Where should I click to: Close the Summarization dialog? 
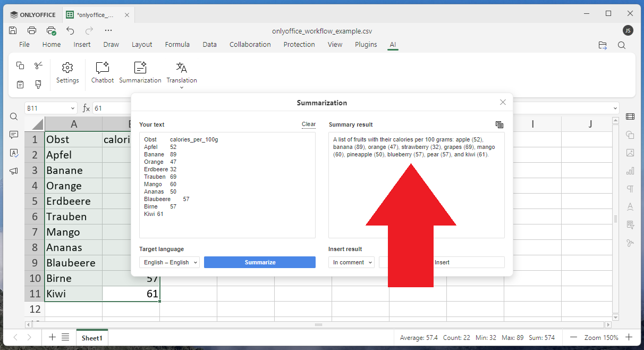click(503, 102)
